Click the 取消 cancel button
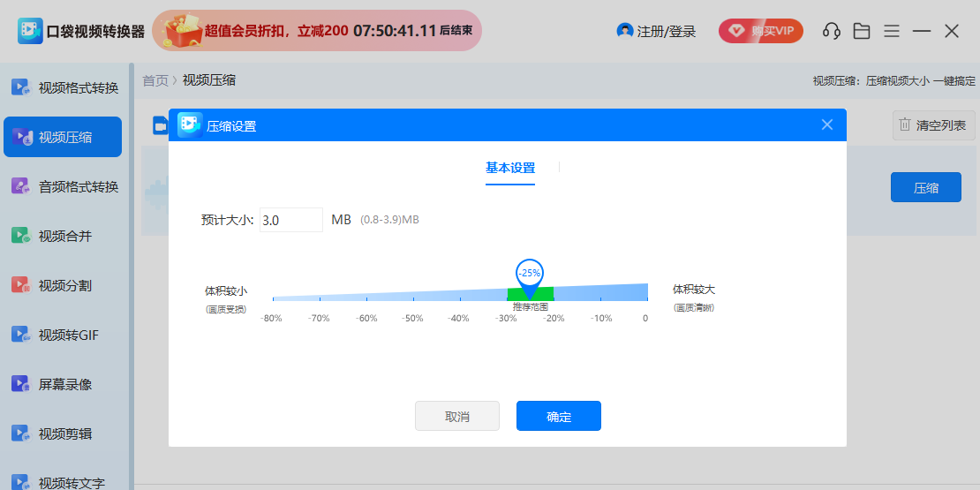980x490 pixels. pyautogui.click(x=456, y=416)
